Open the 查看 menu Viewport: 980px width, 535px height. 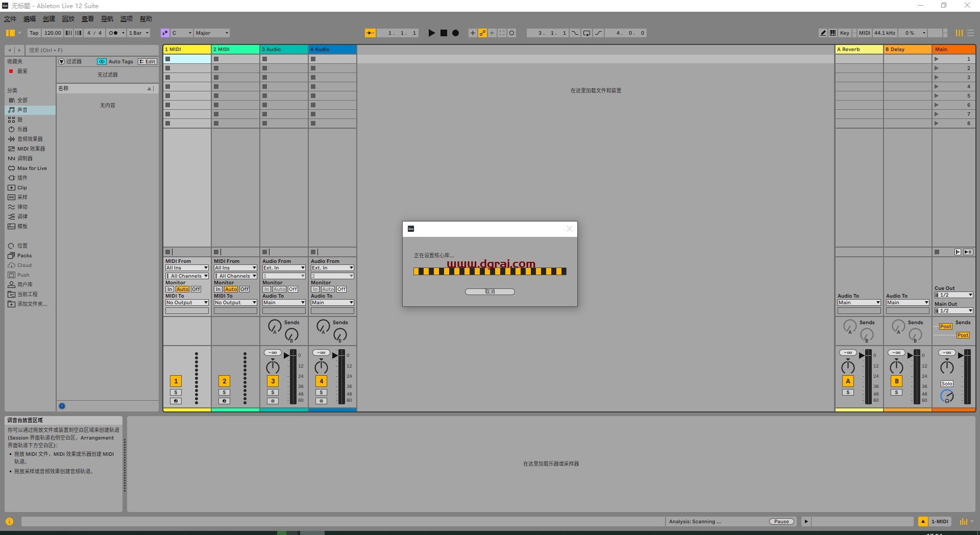pos(88,19)
